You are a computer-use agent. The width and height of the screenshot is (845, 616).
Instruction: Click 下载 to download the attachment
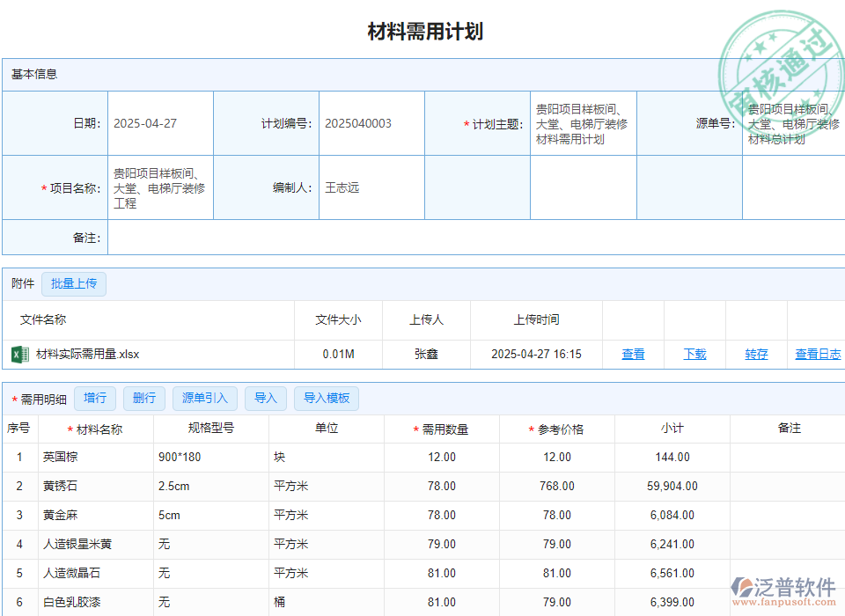click(694, 356)
